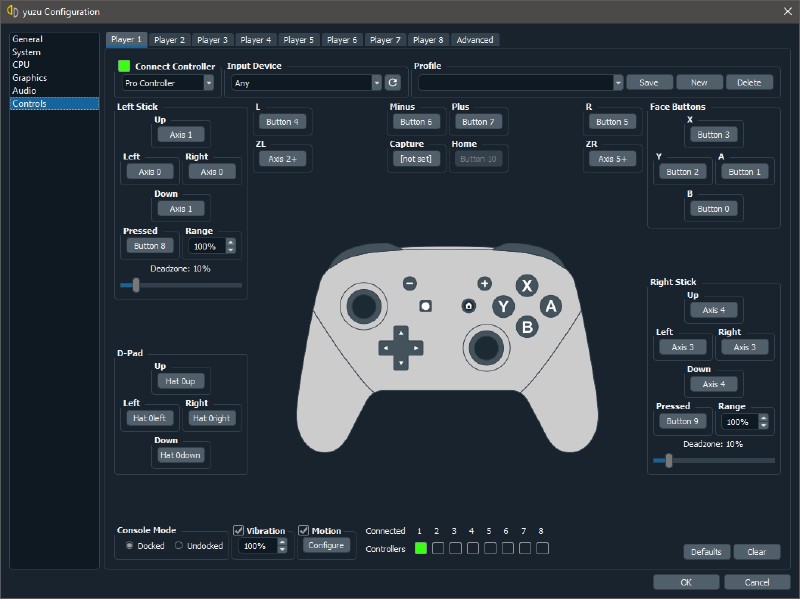Disable the Vibration checkbox
Image resolution: width=800 pixels, height=599 pixels.
coord(239,530)
